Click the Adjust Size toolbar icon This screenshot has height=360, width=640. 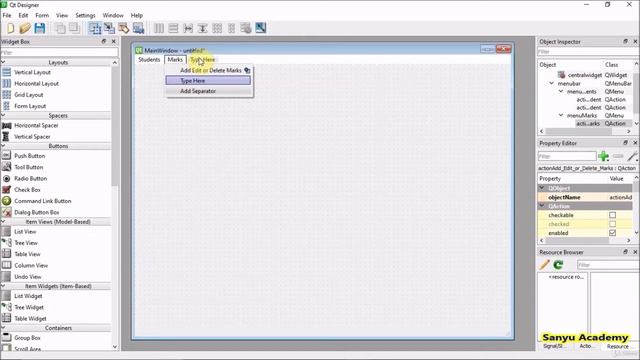click(260, 28)
